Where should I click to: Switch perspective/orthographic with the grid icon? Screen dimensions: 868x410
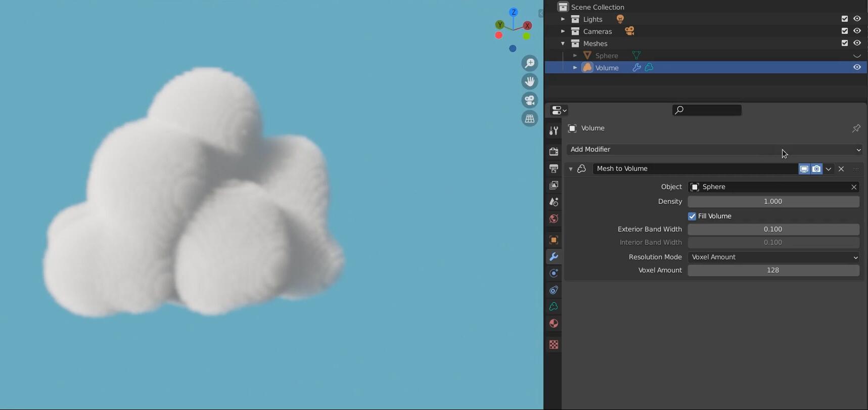530,118
